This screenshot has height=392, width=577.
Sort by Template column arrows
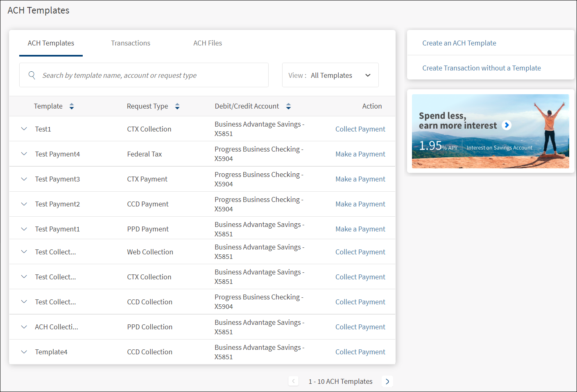click(72, 106)
